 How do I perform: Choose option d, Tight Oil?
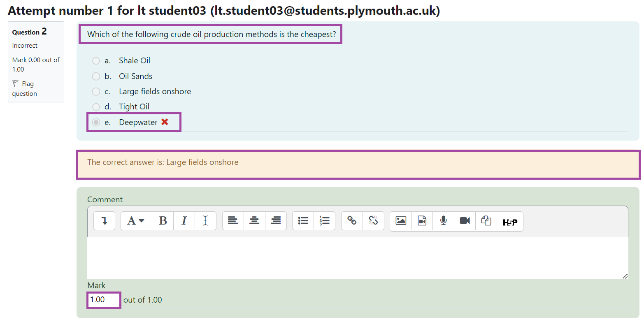coord(96,106)
